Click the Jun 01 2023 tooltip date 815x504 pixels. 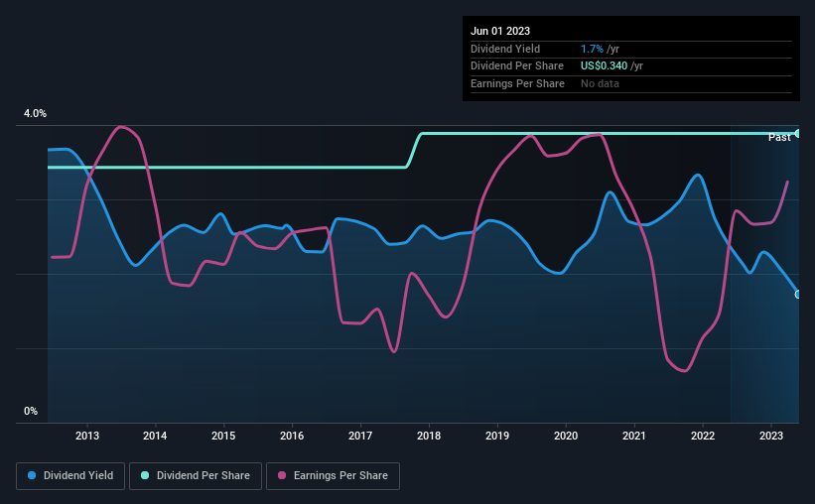tap(500, 31)
